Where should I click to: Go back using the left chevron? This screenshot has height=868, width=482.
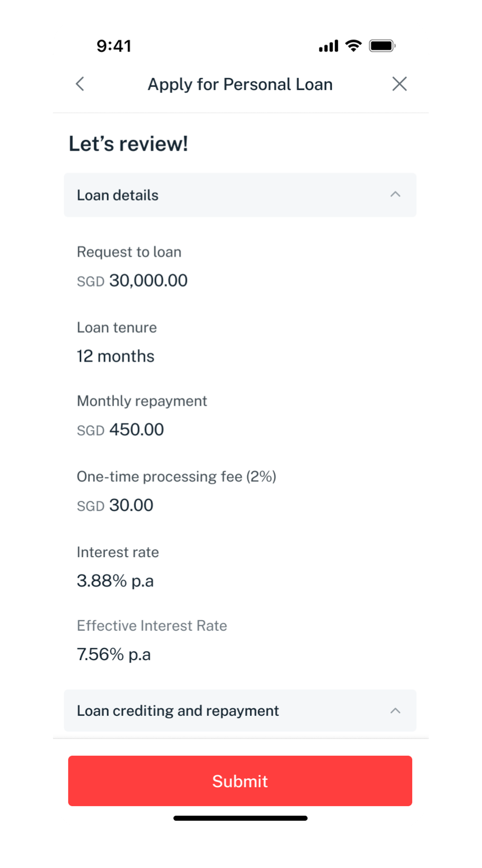click(x=80, y=84)
